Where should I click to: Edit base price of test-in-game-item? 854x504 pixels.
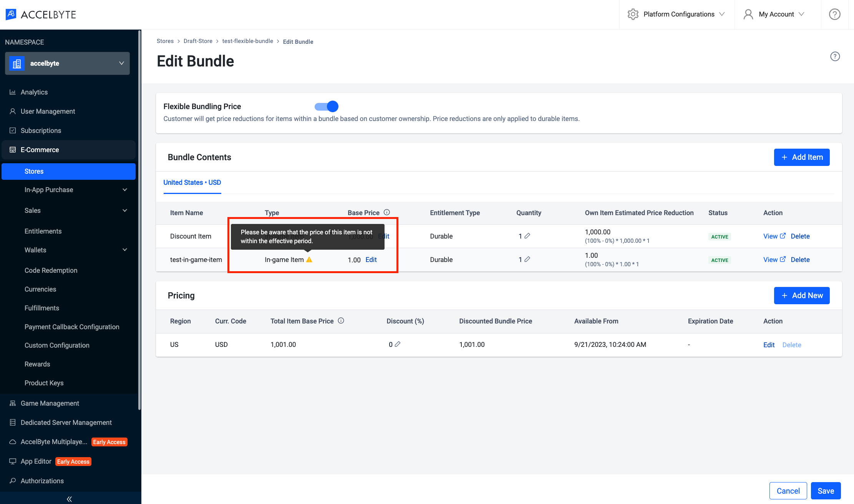[x=371, y=260]
